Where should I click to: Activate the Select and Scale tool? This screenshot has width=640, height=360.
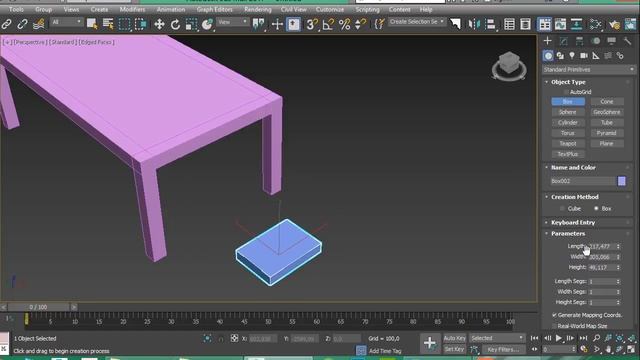tap(191, 24)
